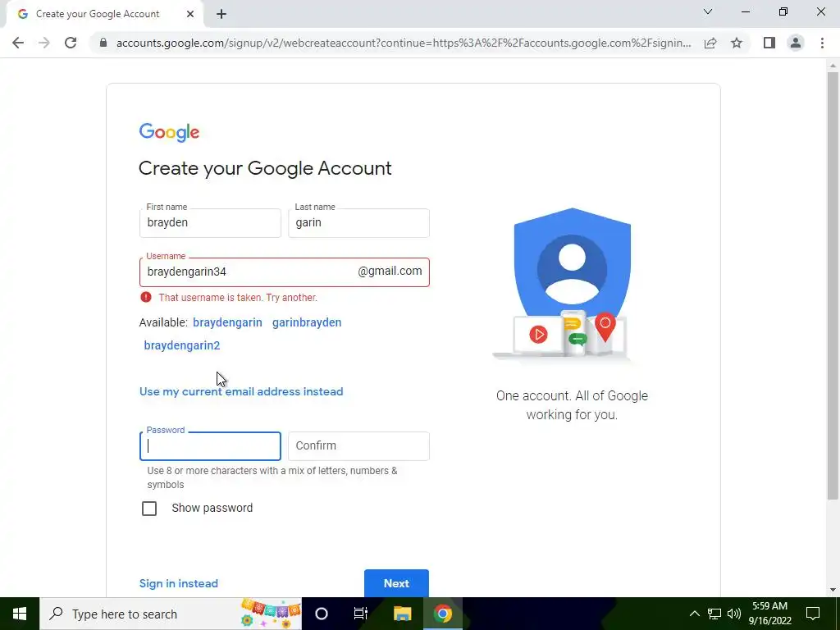Focus the First name field

pyautogui.click(x=210, y=223)
